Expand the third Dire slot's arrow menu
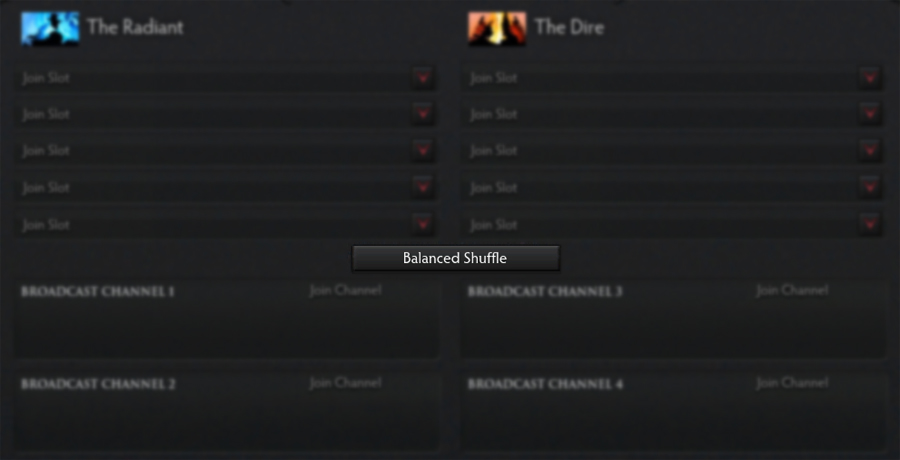The width and height of the screenshot is (900, 460). pyautogui.click(x=870, y=150)
